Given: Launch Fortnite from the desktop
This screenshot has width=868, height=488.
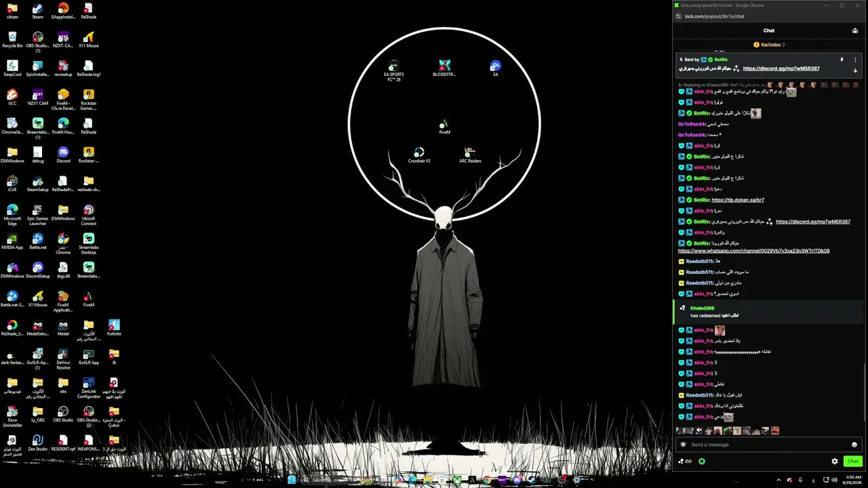Looking at the screenshot, I should click(114, 327).
